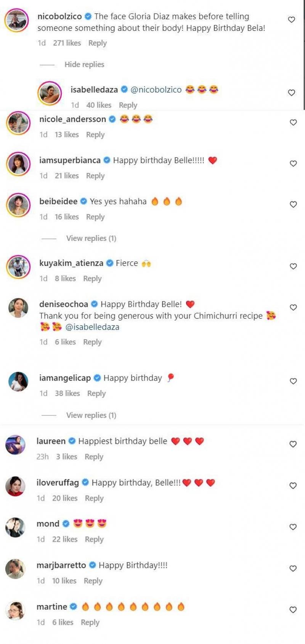Open beibeidee's profile avatar
Image resolution: width=305 pixels, height=644 pixels.
pos(18,205)
